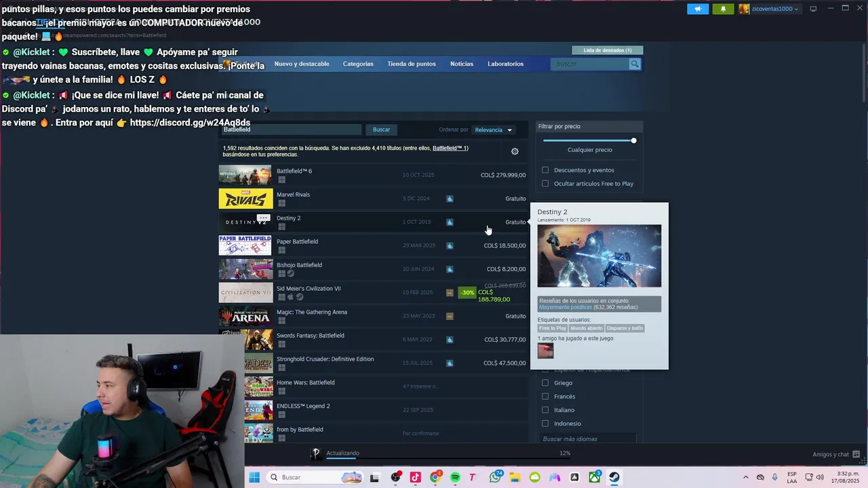Open the Categorías menu
The width and height of the screenshot is (868, 488).
(x=358, y=64)
